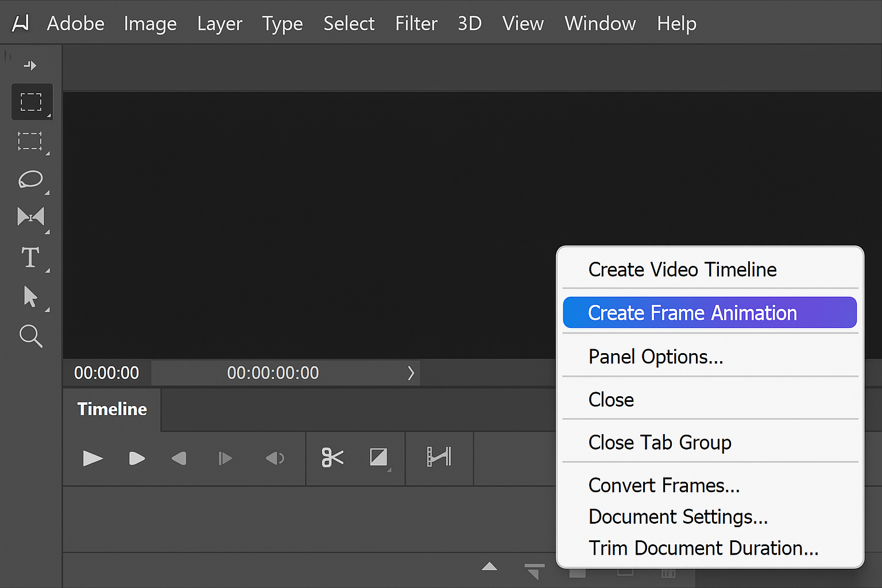Choose Create Video Timeline from the menu
Screen dimensions: 882x588
click(x=710, y=269)
